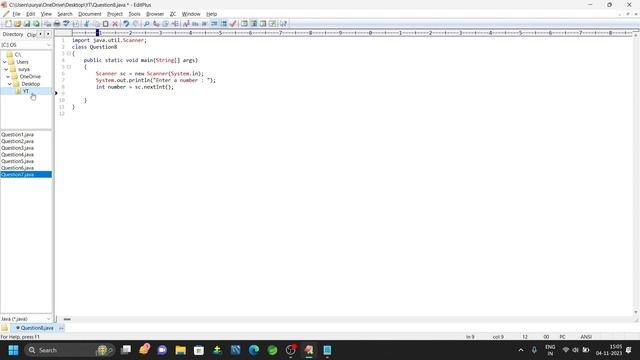Click the Open file folder icon
Viewport: 640px width, 360px height.
click(x=18, y=24)
